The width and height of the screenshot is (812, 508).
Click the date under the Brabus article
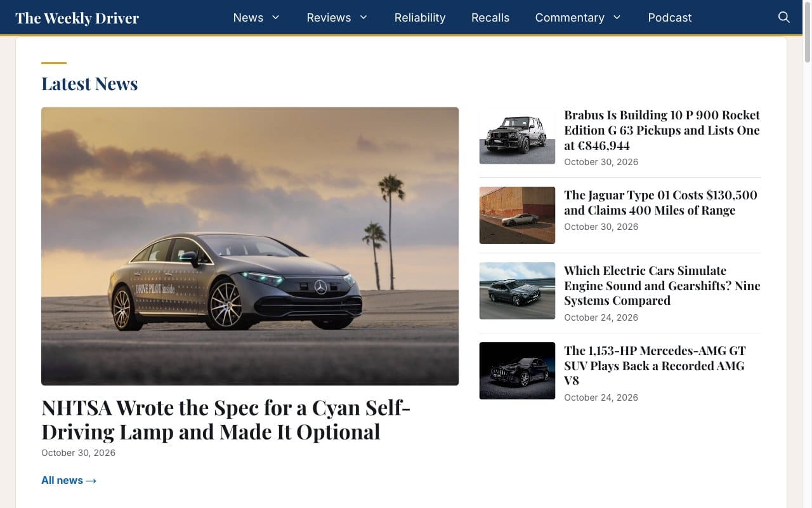click(601, 162)
